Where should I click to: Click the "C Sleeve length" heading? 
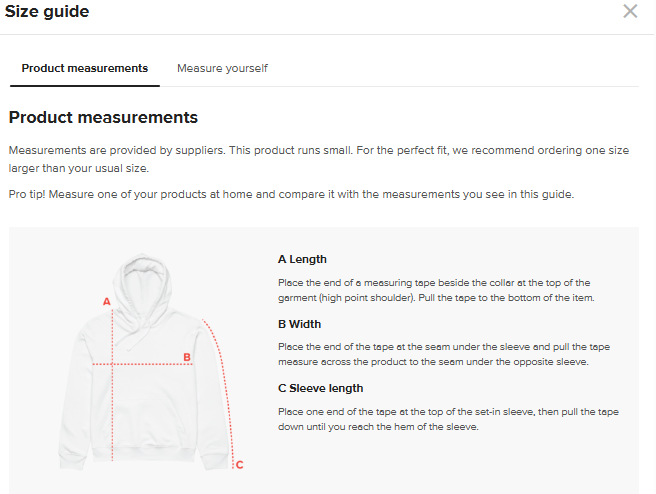(320, 388)
